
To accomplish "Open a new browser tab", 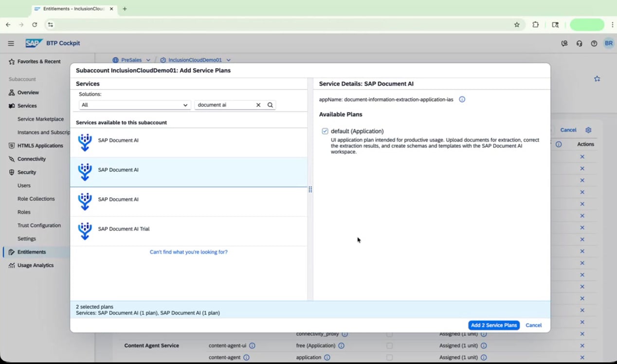I will pyautogui.click(x=125, y=9).
